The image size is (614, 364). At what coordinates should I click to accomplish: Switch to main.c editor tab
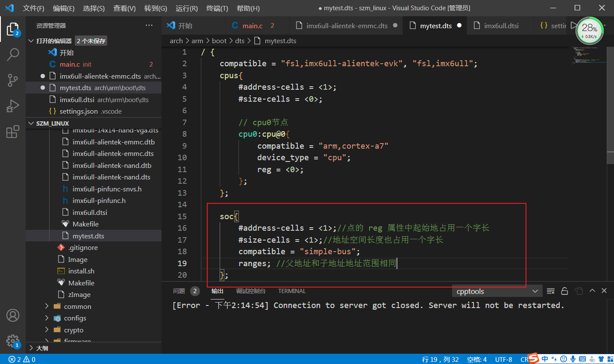click(x=258, y=26)
